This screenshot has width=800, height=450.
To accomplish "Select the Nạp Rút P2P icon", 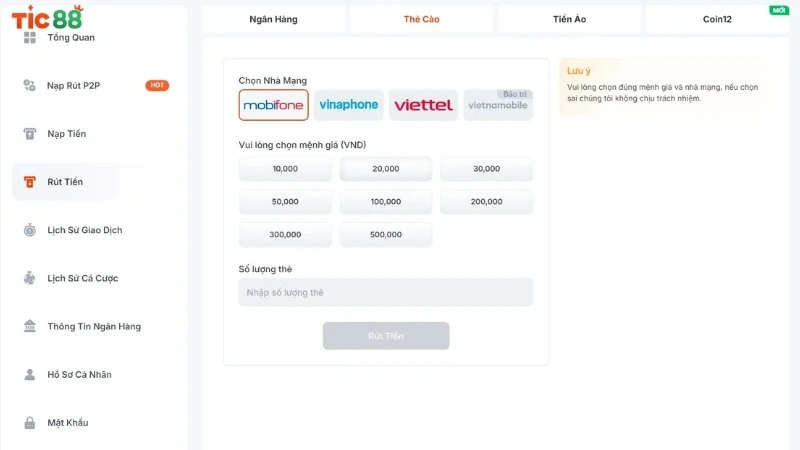I will pos(30,85).
